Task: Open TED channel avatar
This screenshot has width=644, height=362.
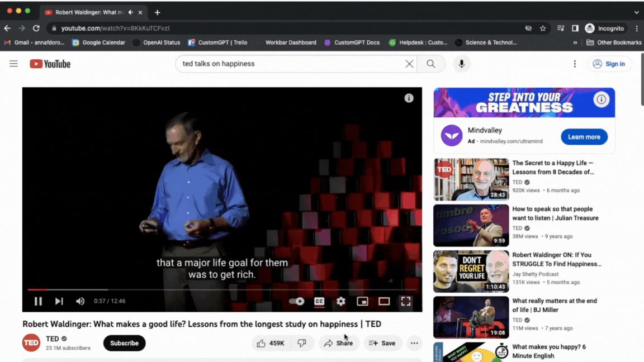Action: point(31,343)
